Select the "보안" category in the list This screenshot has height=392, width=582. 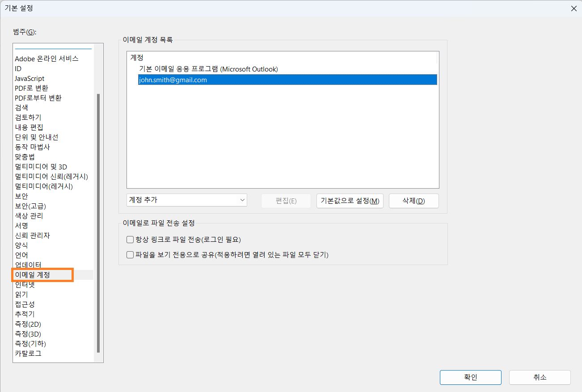pos(21,196)
